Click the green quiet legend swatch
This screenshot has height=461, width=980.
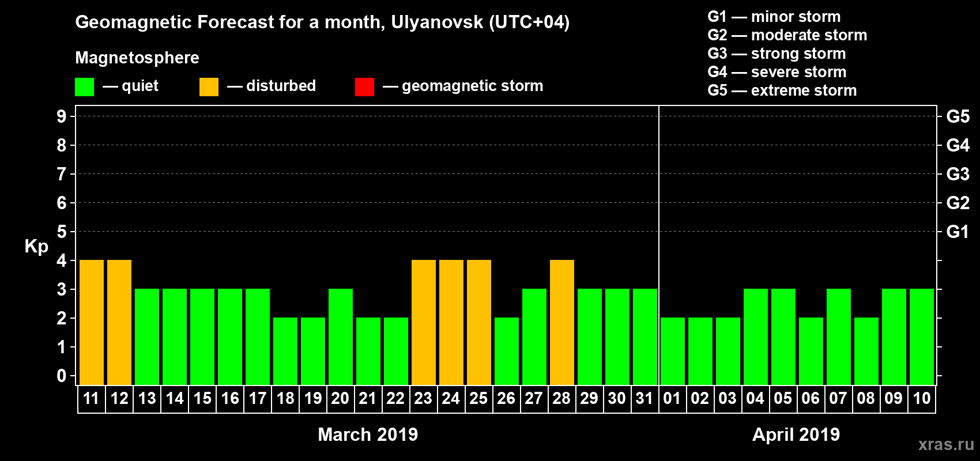pyautogui.click(x=85, y=87)
